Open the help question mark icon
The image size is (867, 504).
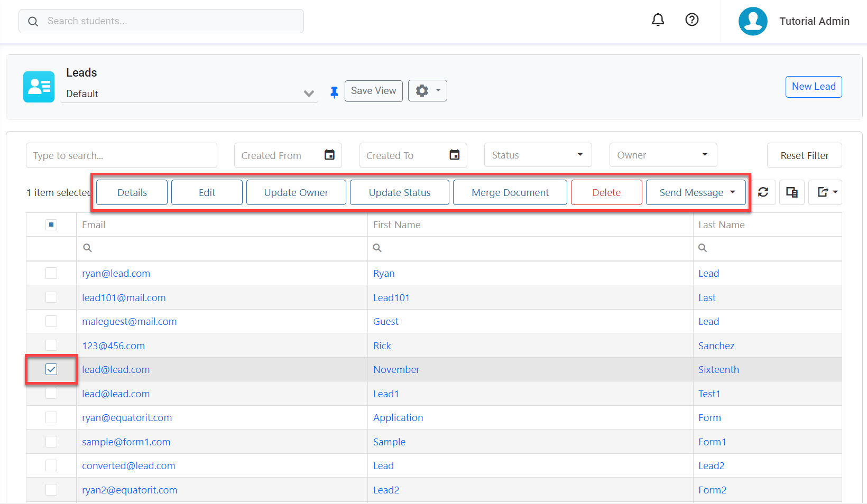pos(691,20)
